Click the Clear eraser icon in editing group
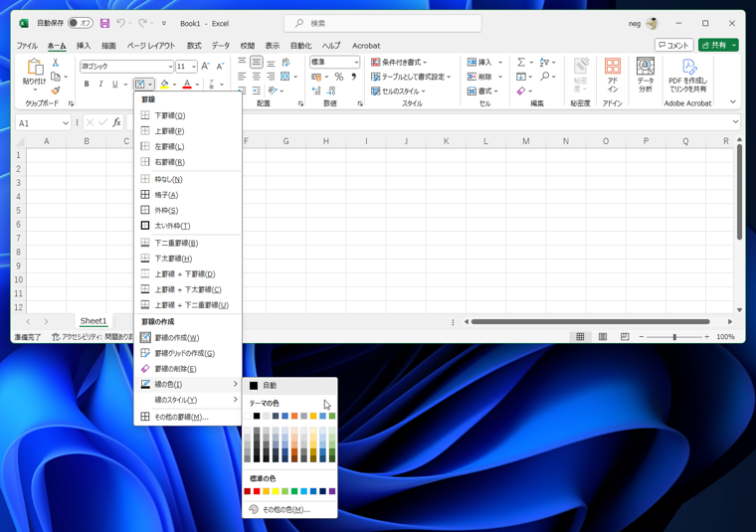Viewport: 756px width, 532px height. click(x=521, y=90)
